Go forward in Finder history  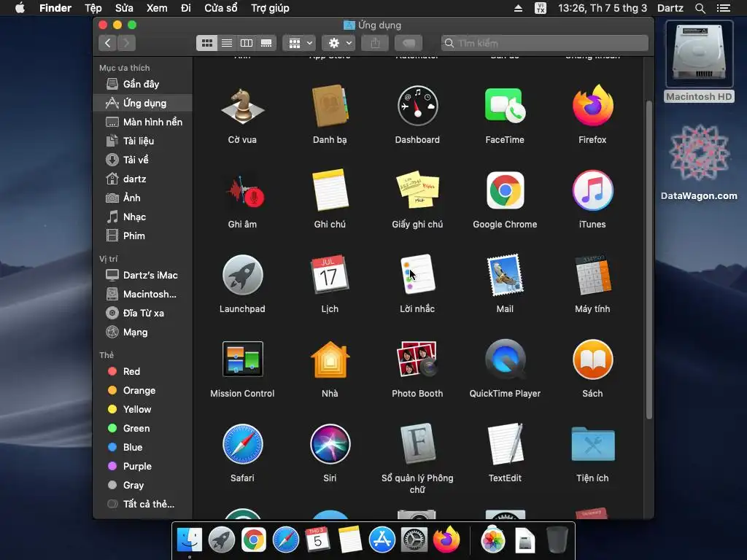pos(127,43)
